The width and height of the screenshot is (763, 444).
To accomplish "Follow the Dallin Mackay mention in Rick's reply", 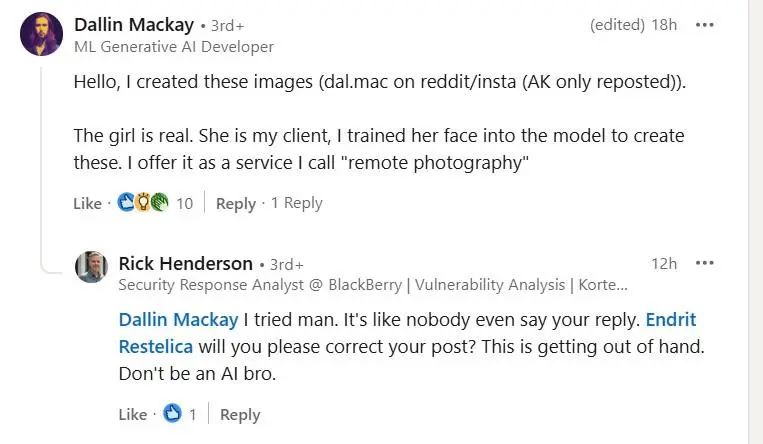I will (x=179, y=320).
